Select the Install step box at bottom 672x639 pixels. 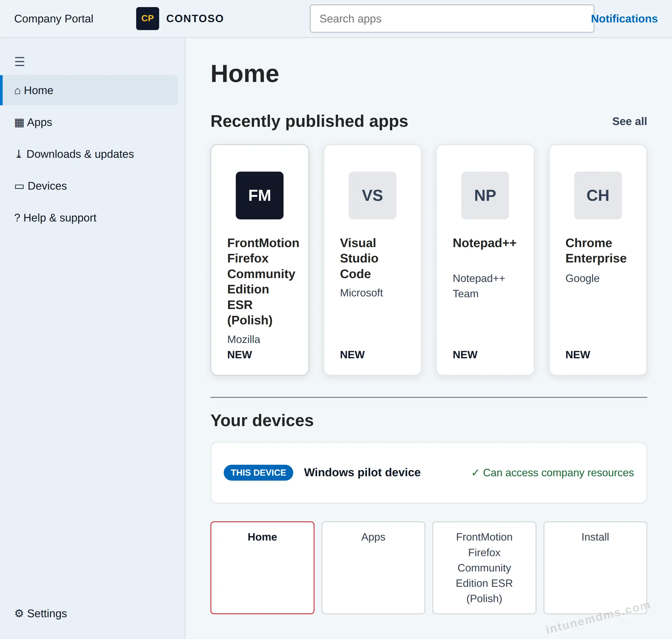(x=595, y=567)
